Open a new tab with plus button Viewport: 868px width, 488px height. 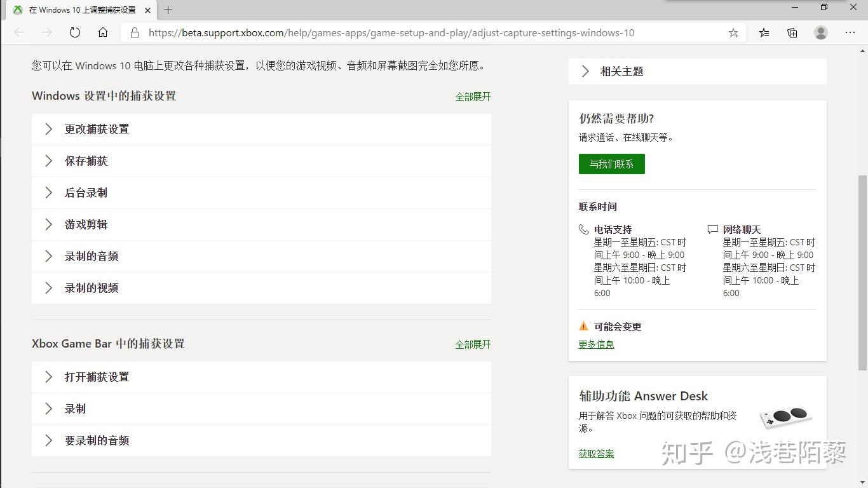[x=168, y=10]
